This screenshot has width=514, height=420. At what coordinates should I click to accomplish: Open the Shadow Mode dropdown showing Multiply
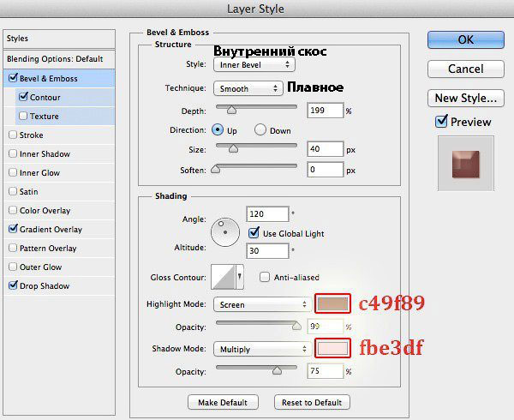point(262,349)
